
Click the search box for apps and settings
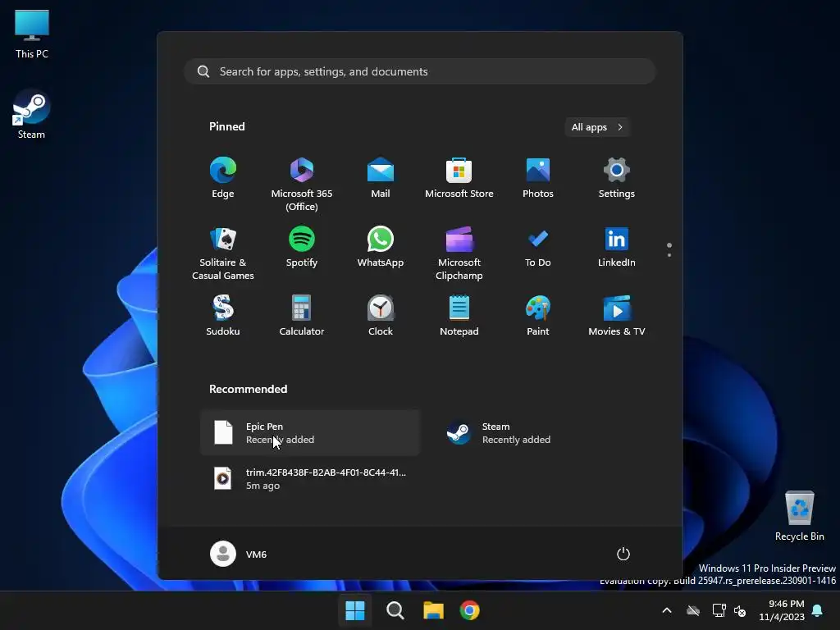[x=420, y=71]
